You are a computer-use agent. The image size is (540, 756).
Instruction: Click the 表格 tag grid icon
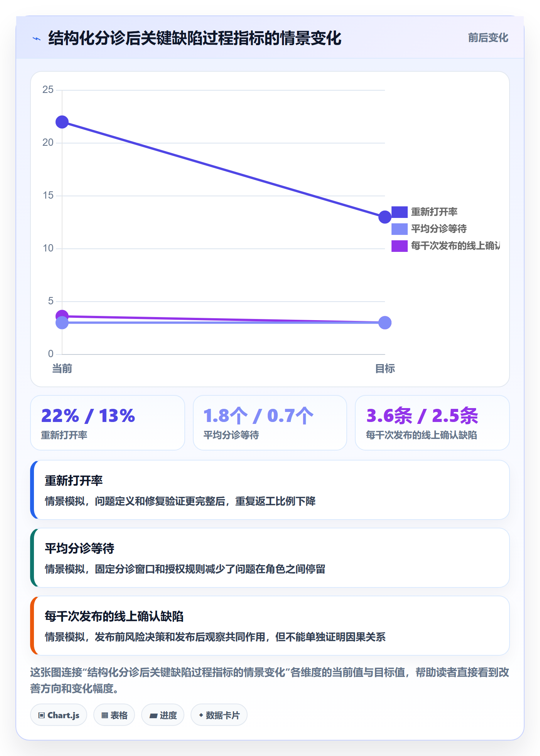click(x=105, y=715)
